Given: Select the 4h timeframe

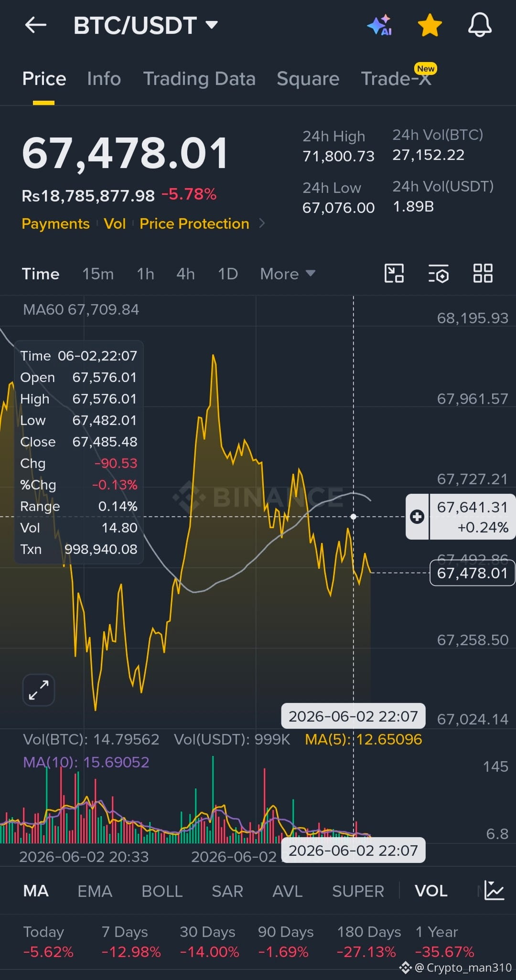Looking at the screenshot, I should click(185, 274).
